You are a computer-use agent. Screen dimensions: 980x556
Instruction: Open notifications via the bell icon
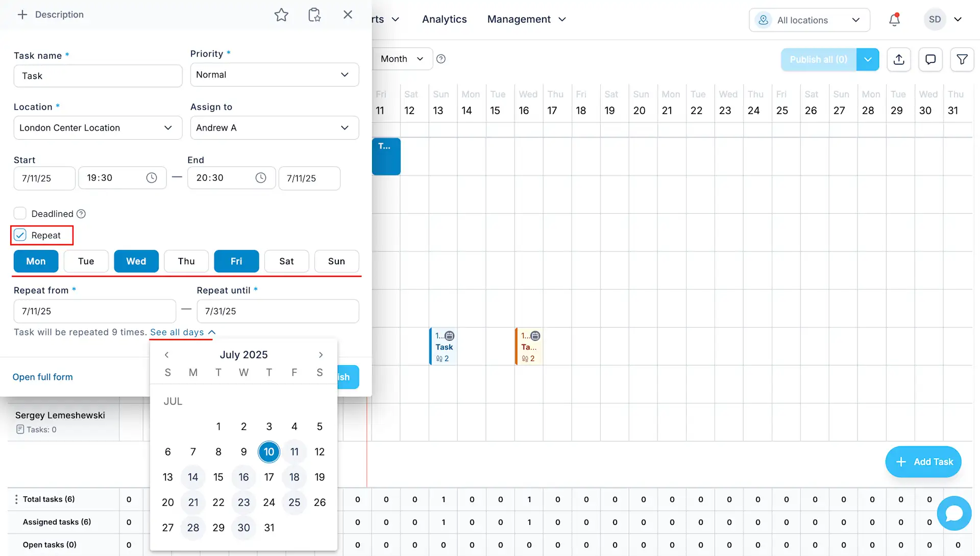[894, 19]
